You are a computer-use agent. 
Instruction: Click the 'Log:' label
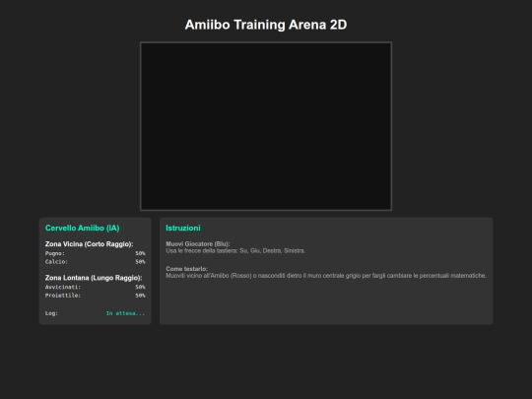(x=51, y=313)
